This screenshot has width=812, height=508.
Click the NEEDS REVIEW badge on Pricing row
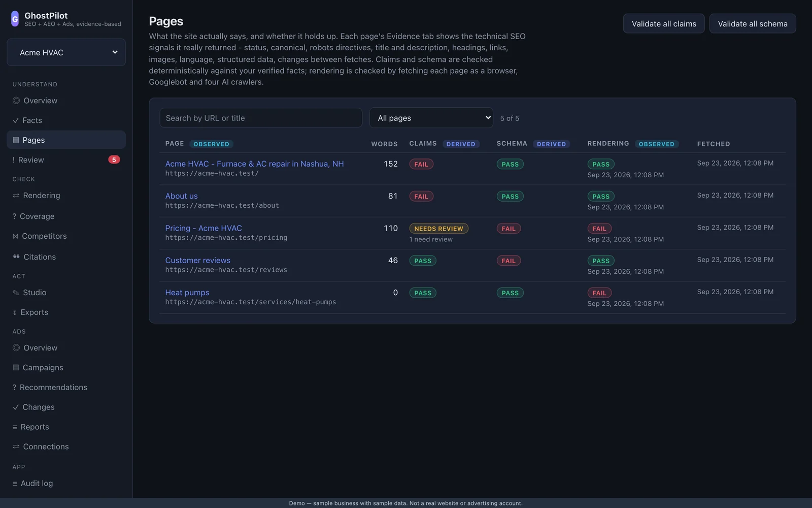[438, 229]
